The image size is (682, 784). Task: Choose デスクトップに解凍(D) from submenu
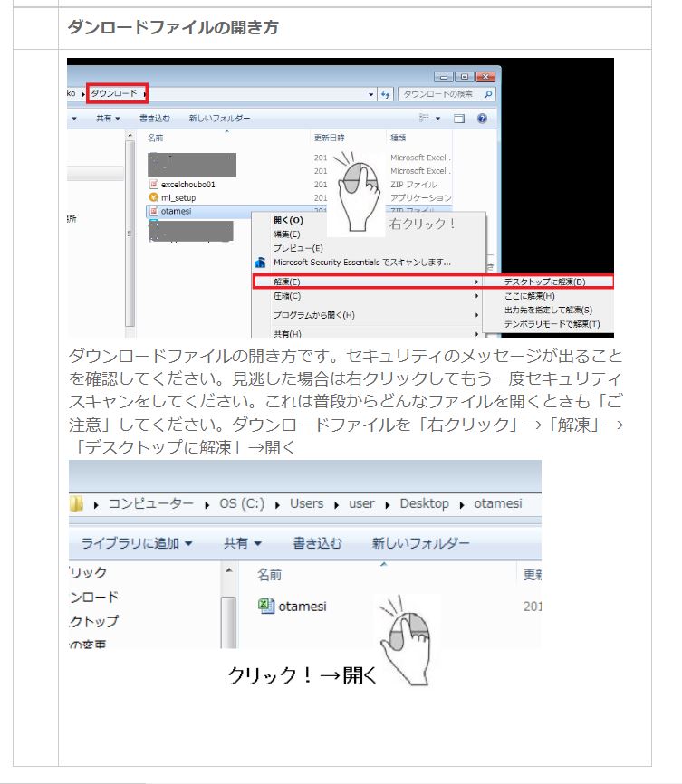point(545,282)
